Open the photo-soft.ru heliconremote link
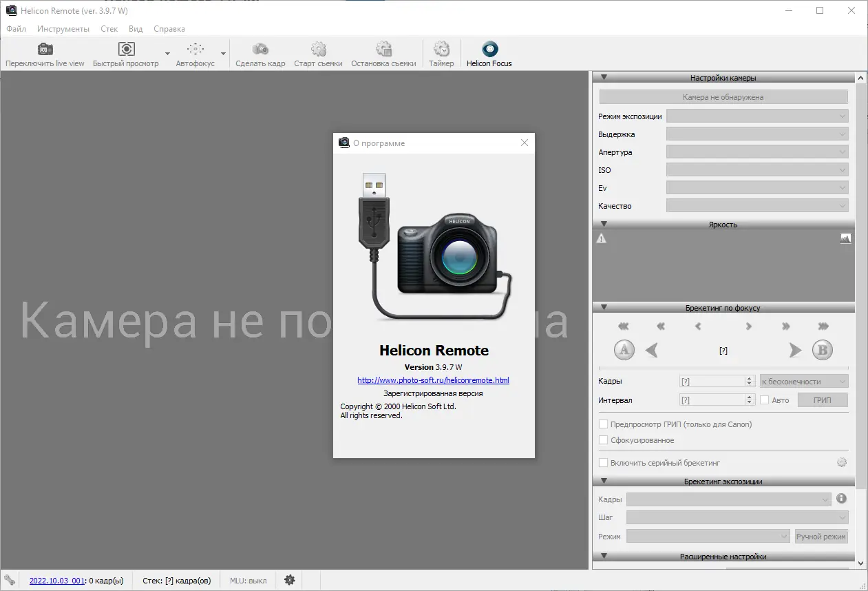Image resolution: width=868 pixels, height=591 pixels. click(434, 380)
